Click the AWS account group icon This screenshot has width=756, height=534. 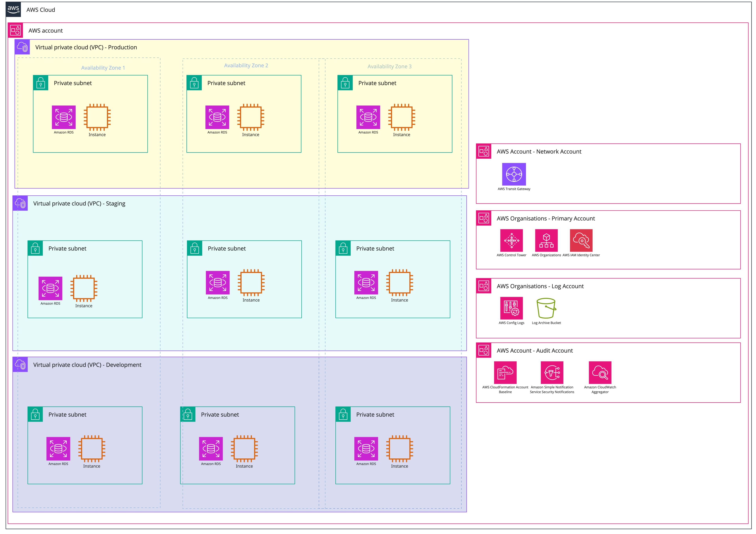[x=16, y=30]
